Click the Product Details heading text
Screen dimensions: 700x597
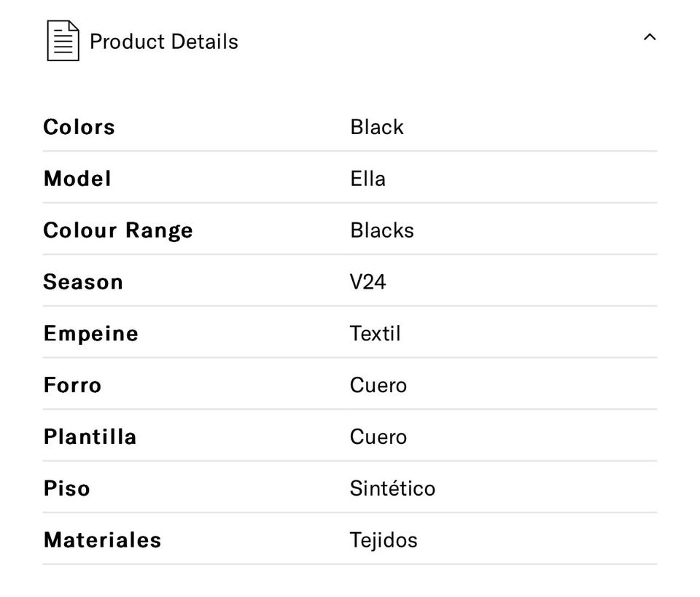pyautogui.click(x=163, y=42)
